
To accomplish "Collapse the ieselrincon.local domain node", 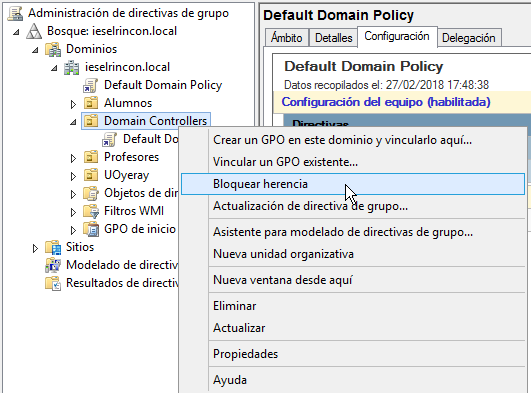I will [54, 68].
